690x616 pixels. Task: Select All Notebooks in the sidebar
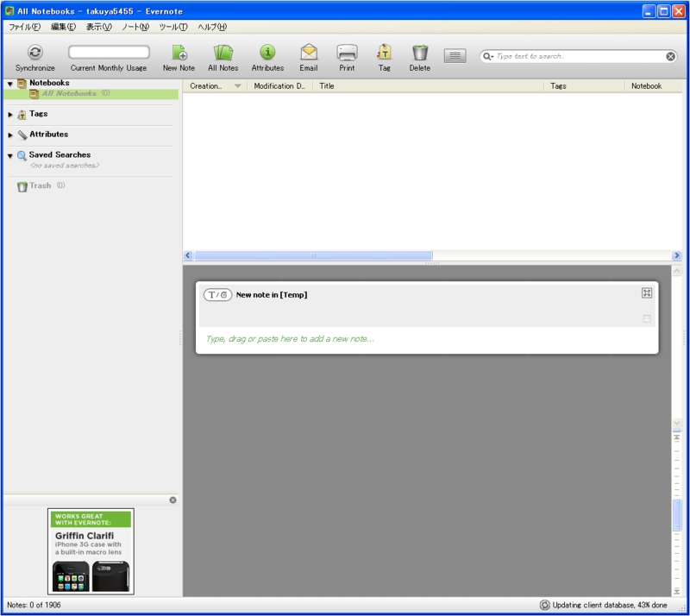(x=91, y=94)
